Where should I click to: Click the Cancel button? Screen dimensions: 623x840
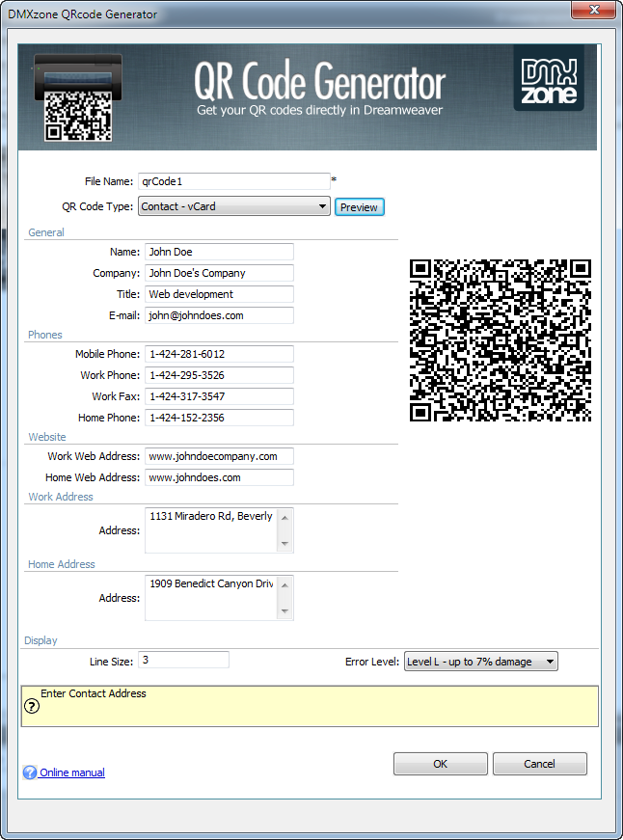click(x=539, y=764)
